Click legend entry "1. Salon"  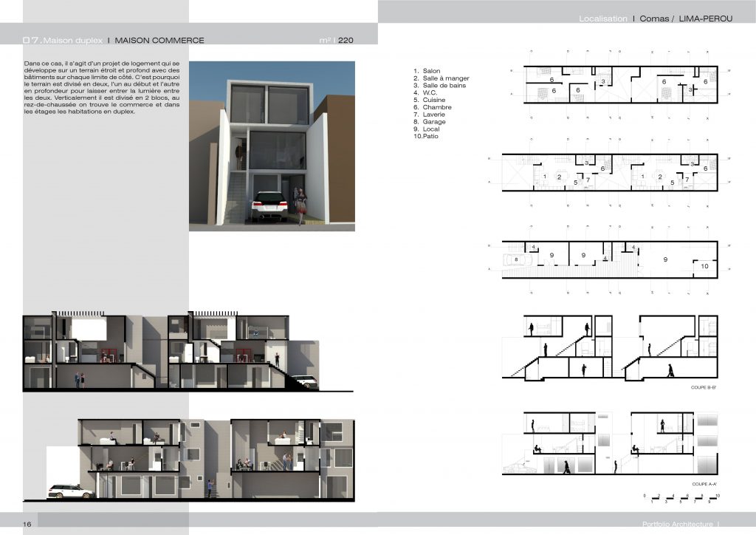click(428, 71)
